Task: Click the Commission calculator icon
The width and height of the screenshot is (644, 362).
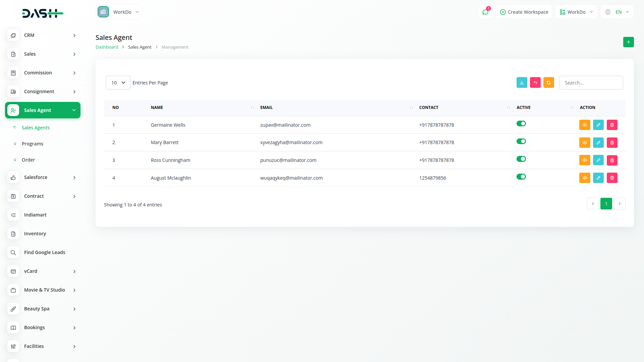Action: (13, 73)
